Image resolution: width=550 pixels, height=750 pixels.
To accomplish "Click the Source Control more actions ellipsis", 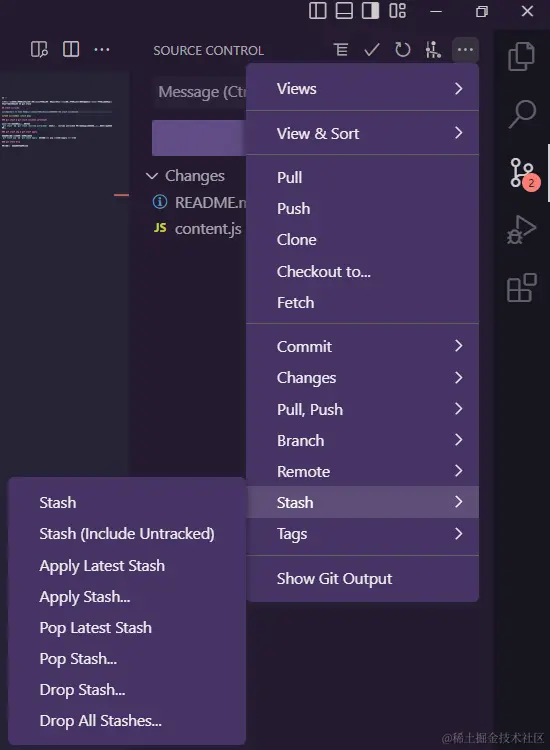I will click(x=465, y=49).
